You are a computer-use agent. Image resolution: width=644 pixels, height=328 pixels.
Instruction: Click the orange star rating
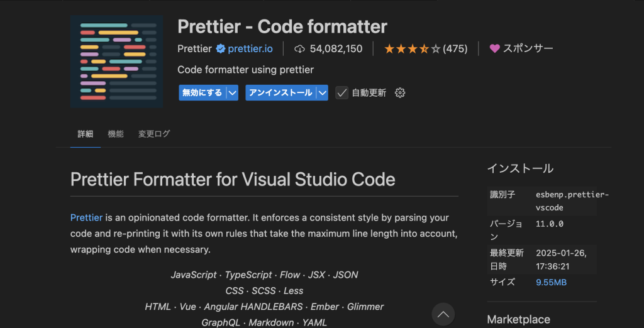[412, 48]
